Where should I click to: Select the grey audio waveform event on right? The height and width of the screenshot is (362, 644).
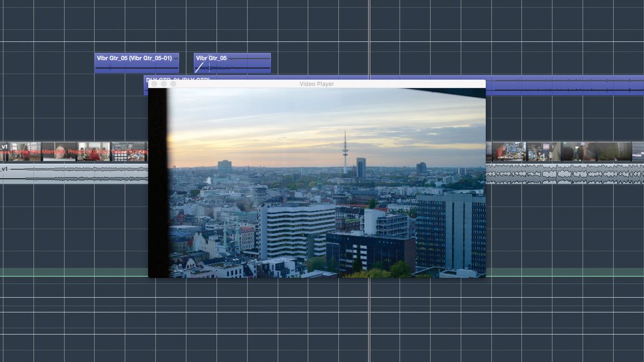click(565, 174)
